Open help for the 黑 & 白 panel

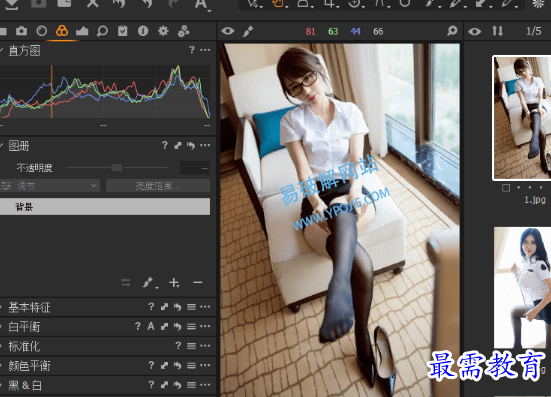[151, 385]
